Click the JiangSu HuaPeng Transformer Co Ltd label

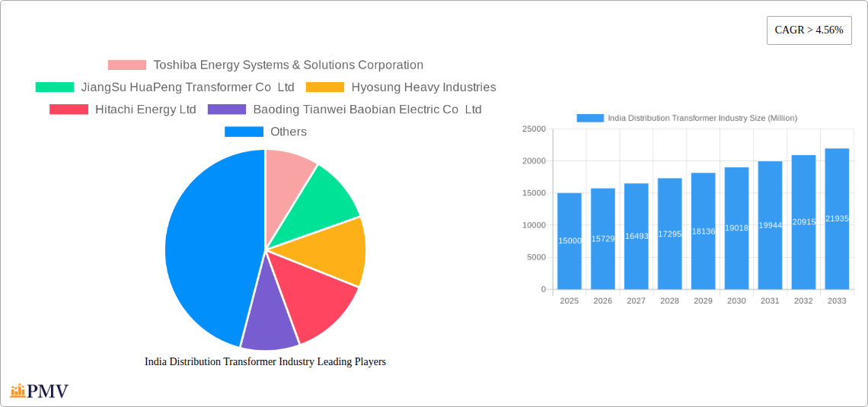(187, 87)
